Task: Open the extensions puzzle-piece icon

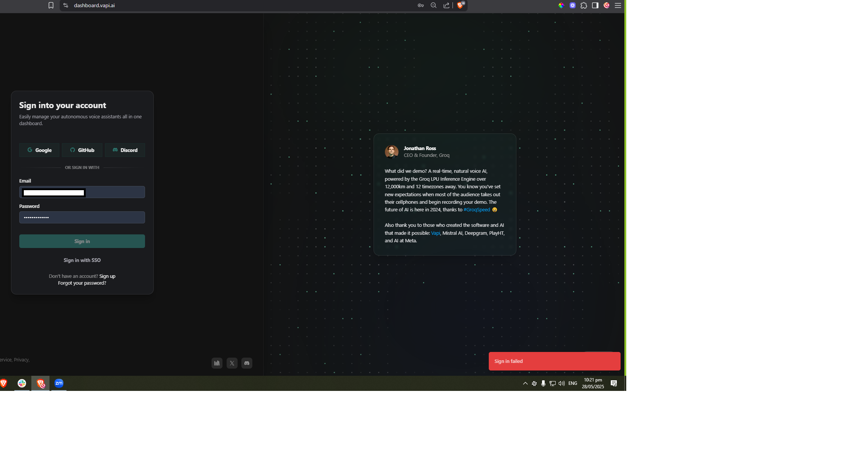Action: pyautogui.click(x=584, y=5)
